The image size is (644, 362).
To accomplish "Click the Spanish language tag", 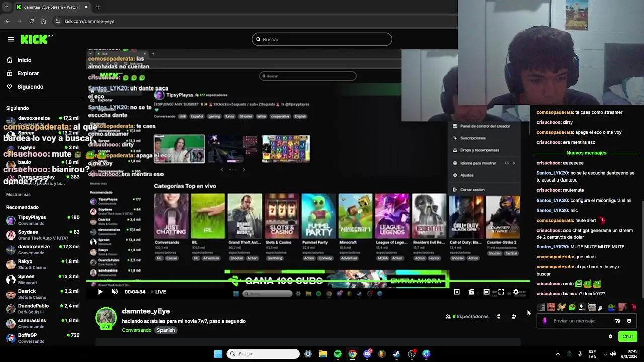I will point(166,330).
